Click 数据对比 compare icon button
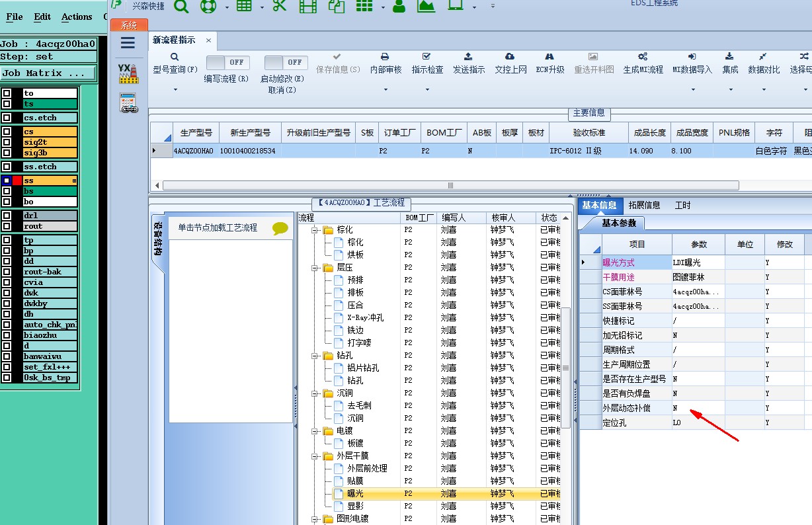 click(764, 63)
